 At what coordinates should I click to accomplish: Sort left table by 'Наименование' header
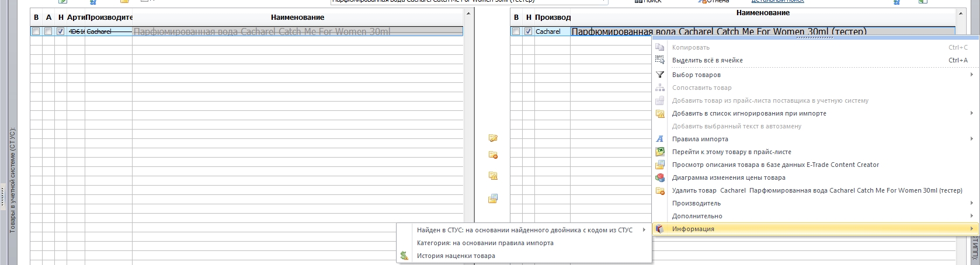tap(297, 18)
